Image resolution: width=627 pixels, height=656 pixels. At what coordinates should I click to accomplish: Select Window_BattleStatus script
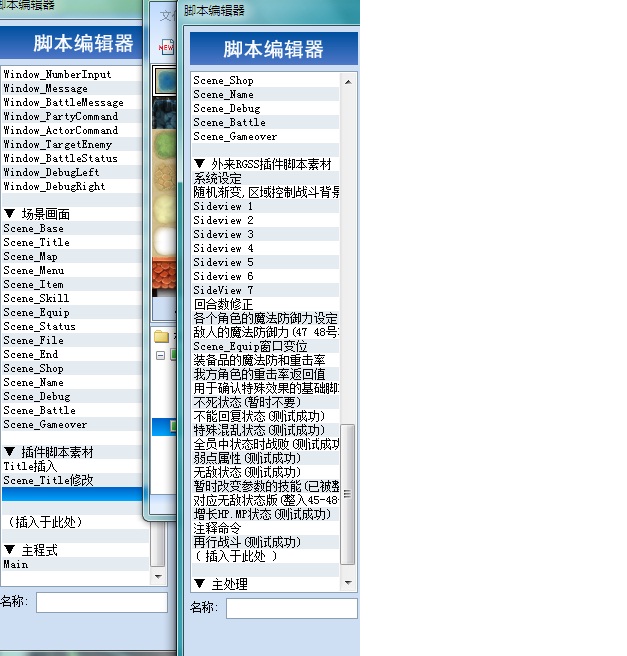[x=72, y=159]
